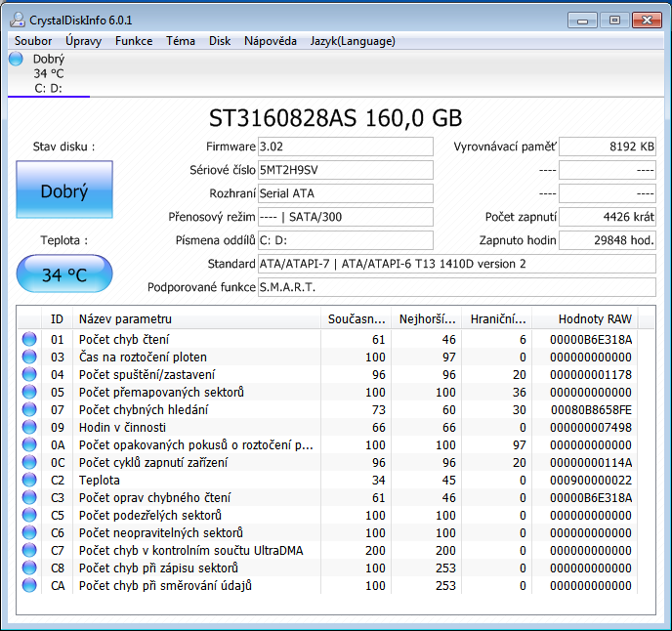672x631 pixels.
Task: Click the CrystalDiskInfo app icon in title bar
Action: coord(18,20)
